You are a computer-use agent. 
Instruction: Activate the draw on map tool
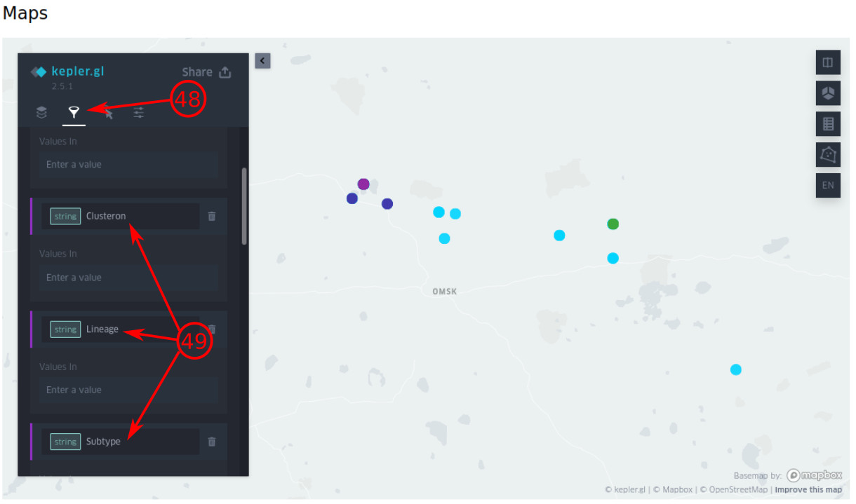tap(828, 154)
